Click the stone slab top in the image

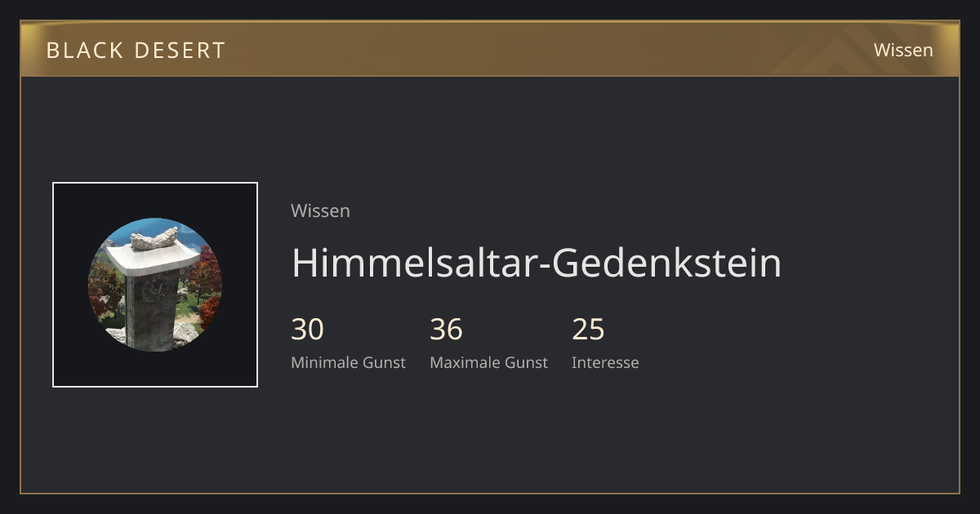pos(154,258)
